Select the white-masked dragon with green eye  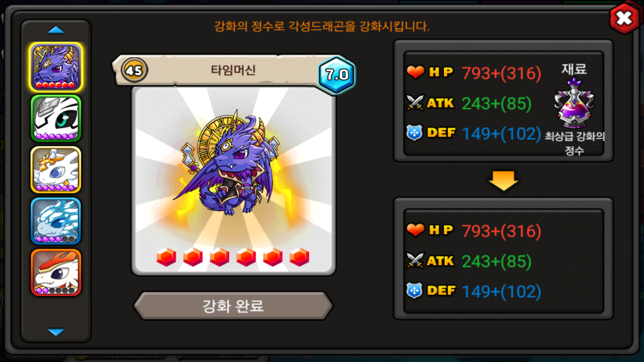(x=56, y=118)
